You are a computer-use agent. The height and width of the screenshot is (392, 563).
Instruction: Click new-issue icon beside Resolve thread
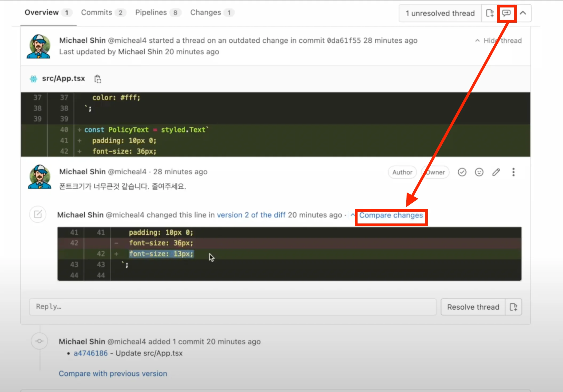(513, 307)
